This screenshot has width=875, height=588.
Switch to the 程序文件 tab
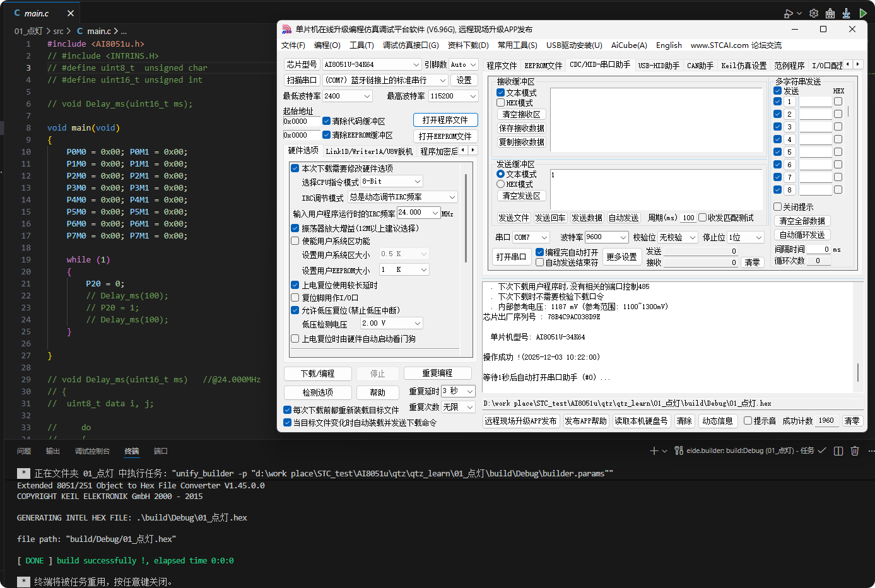click(x=502, y=66)
